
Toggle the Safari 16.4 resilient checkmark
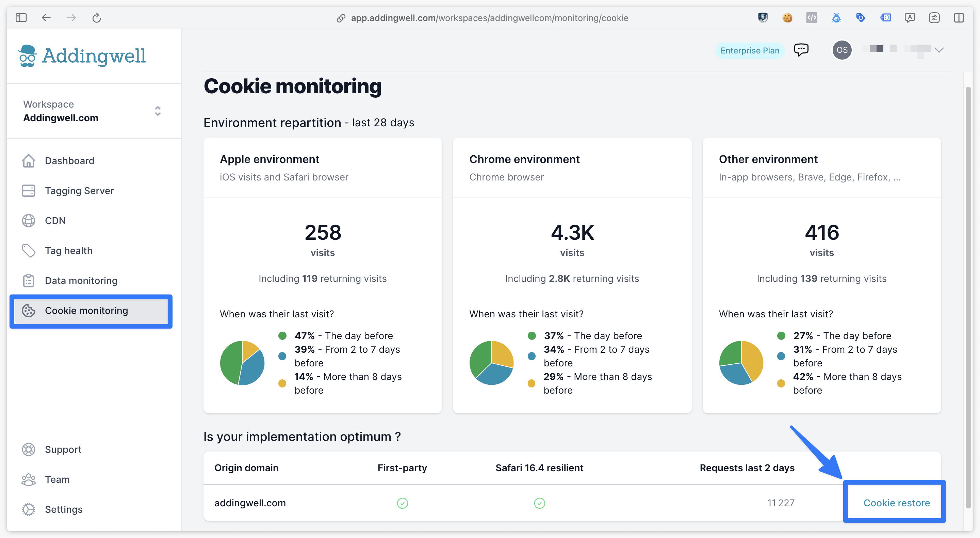pyautogui.click(x=539, y=502)
